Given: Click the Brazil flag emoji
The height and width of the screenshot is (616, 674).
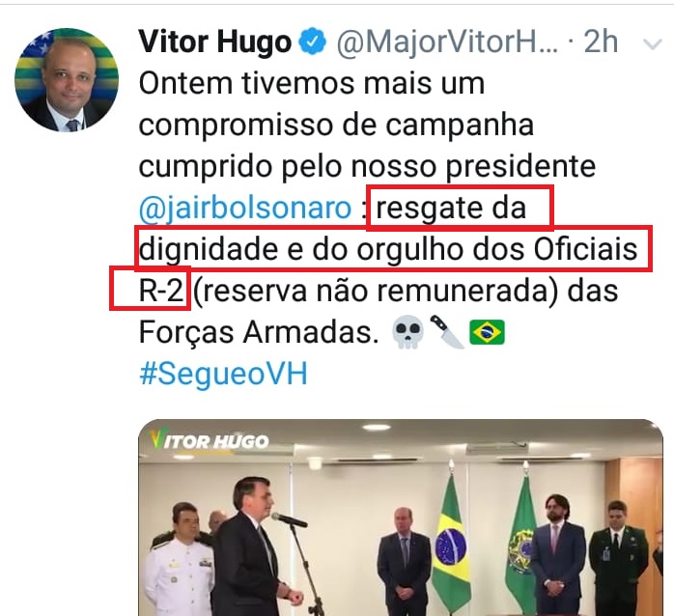Looking at the screenshot, I should point(487,332).
